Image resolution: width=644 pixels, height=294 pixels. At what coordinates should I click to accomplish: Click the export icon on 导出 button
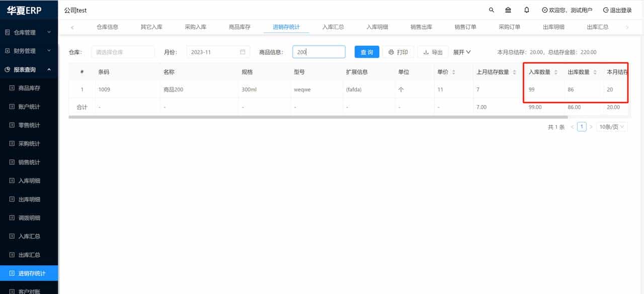(426, 52)
